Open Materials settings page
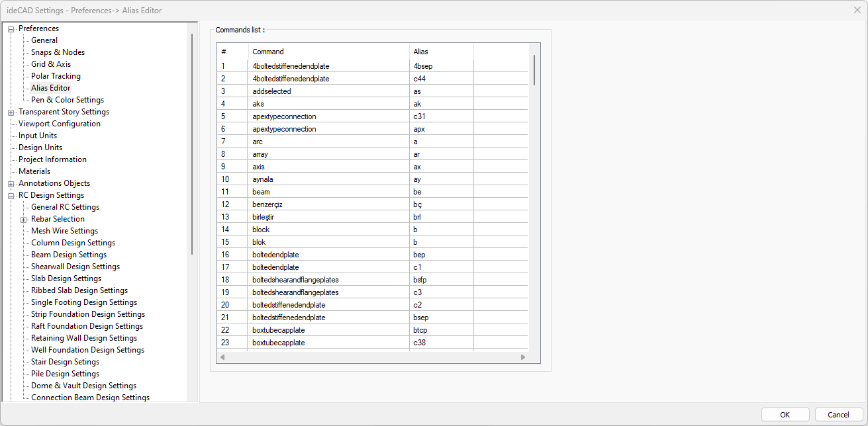The height and width of the screenshot is (426, 868). (34, 171)
